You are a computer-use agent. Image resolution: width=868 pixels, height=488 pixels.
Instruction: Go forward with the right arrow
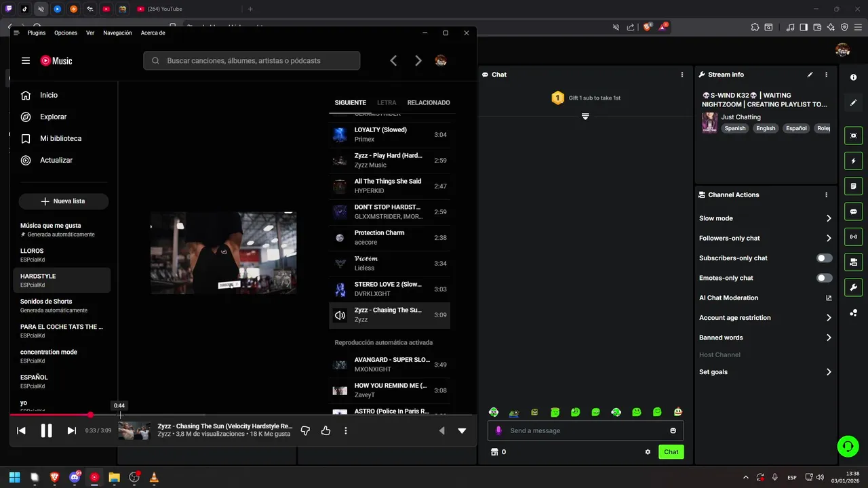coord(418,60)
